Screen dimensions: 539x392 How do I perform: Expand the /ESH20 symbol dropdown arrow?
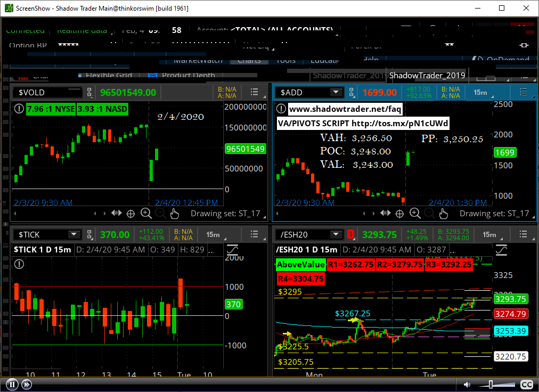tap(336, 234)
